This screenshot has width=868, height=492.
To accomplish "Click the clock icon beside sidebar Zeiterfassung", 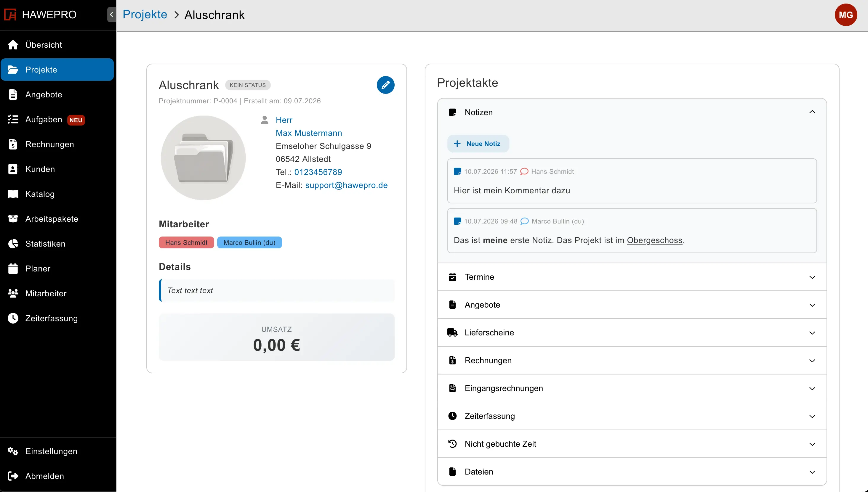I will [x=13, y=318].
